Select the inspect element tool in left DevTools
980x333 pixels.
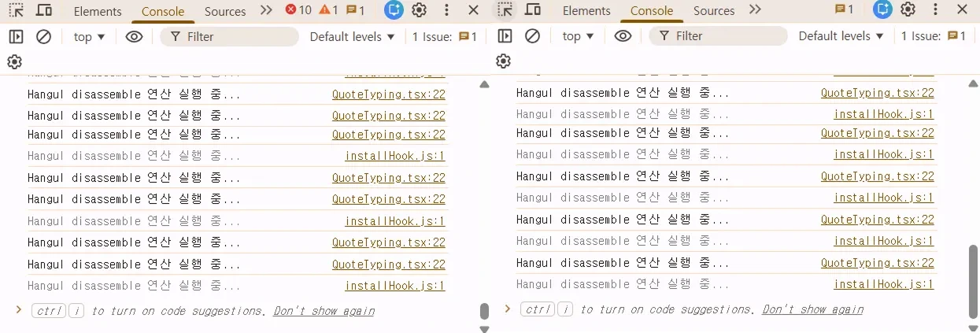pyautogui.click(x=16, y=11)
